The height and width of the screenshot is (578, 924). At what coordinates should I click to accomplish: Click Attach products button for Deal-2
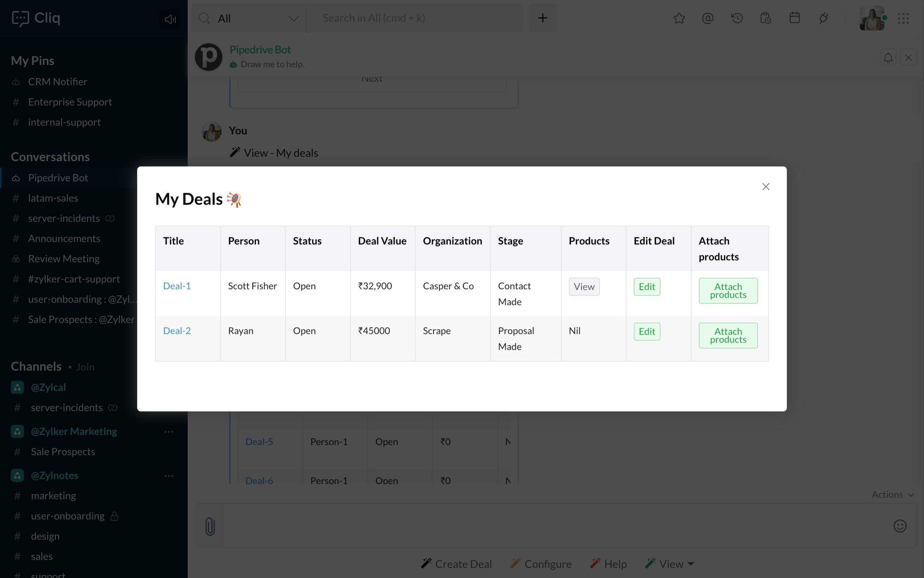point(728,335)
